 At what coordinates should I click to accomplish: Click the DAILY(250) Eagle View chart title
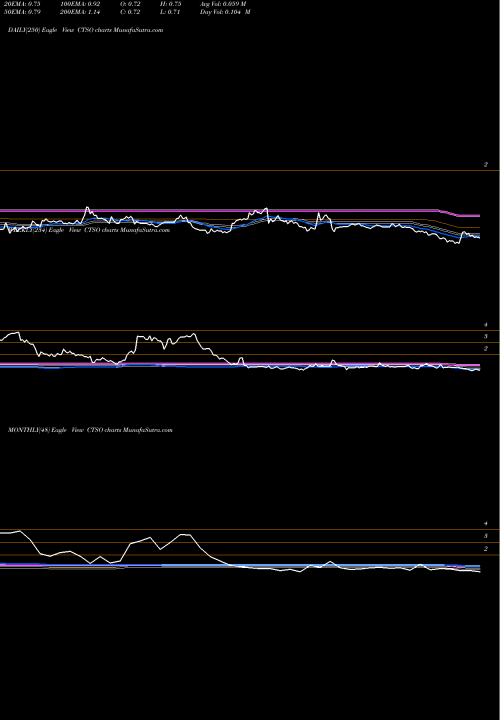85,30
